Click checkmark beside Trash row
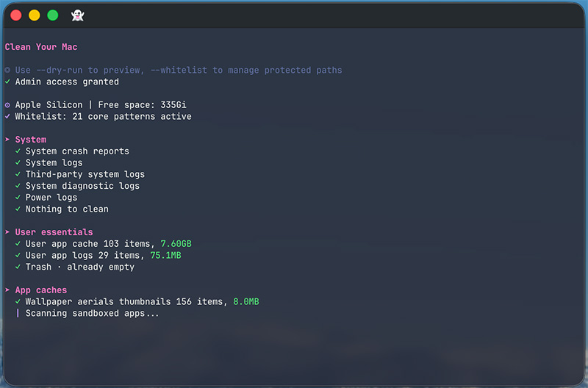Screen dimensions: 588x388 point(18,267)
